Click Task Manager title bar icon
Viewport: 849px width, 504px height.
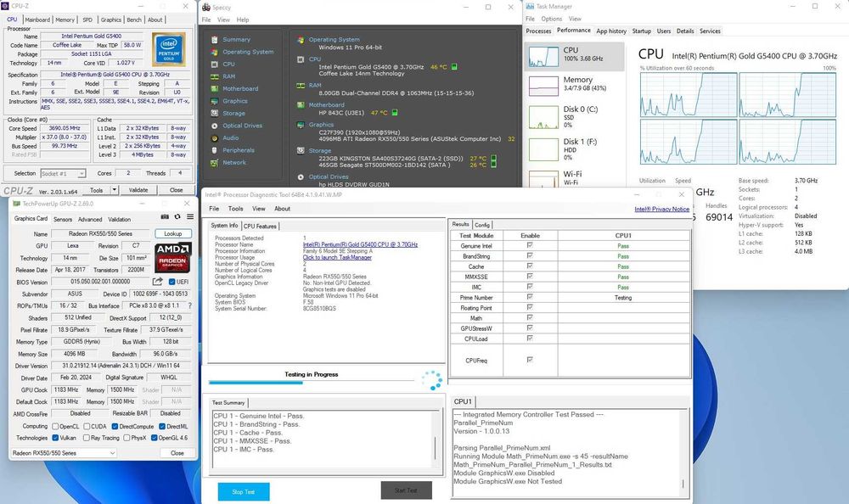click(530, 7)
